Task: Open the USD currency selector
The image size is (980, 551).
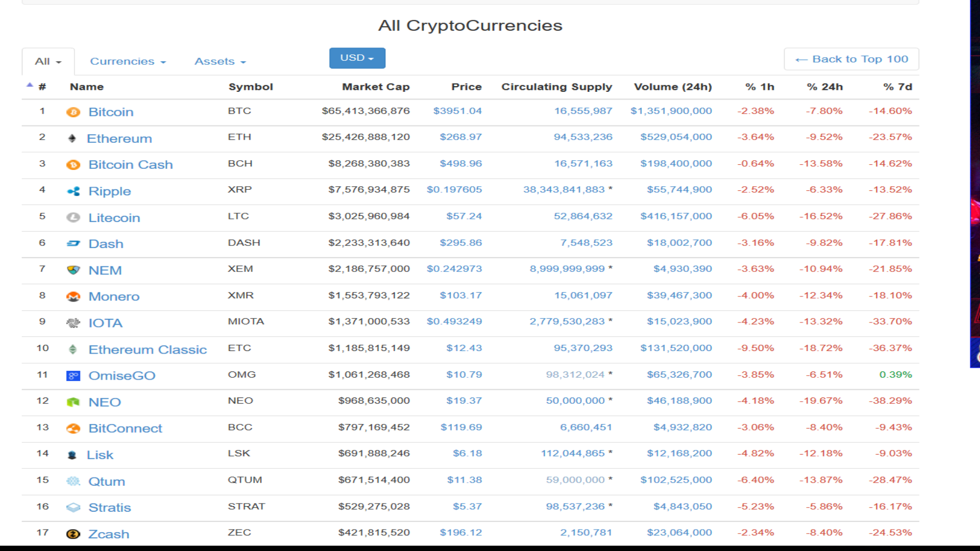Action: pyautogui.click(x=357, y=58)
